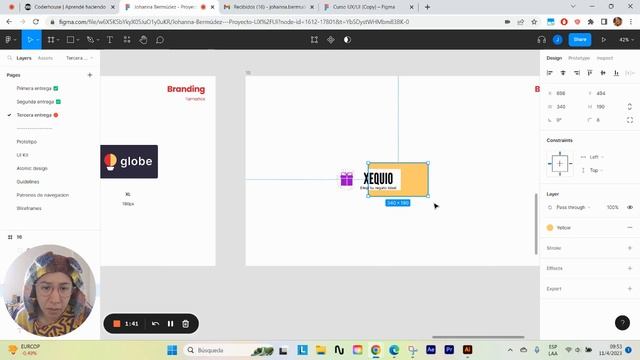Select the Comment tool
This screenshot has height=360, width=640.
point(160,40)
